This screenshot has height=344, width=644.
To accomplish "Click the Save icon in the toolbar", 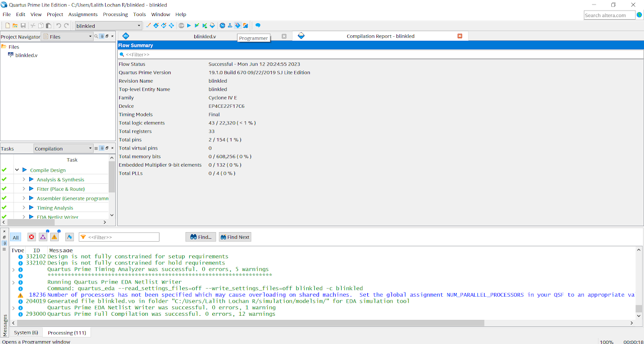I will 23,26.
